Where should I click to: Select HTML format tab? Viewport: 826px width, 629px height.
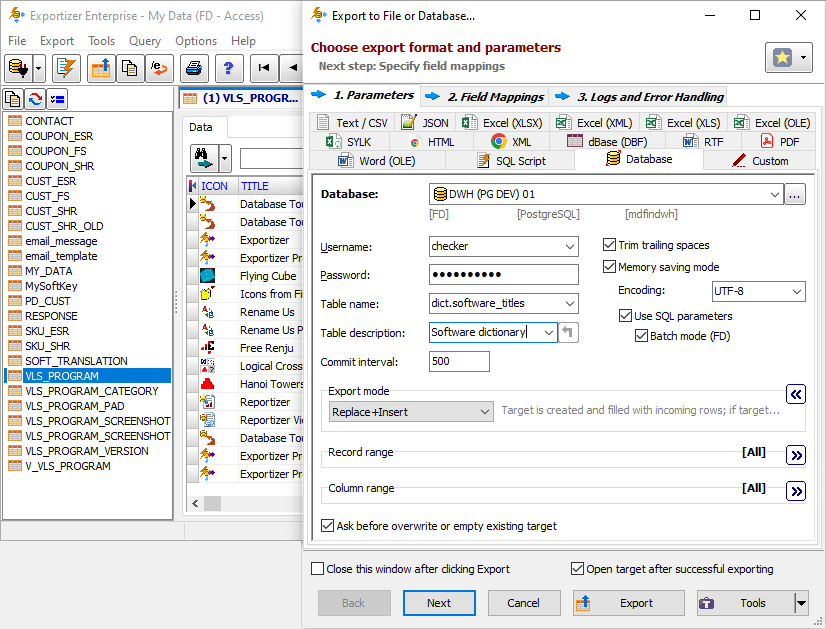tap(432, 142)
